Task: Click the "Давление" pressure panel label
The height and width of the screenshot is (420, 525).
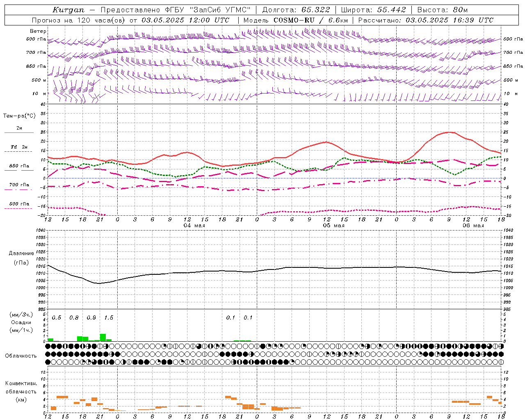Action: pos(21,253)
